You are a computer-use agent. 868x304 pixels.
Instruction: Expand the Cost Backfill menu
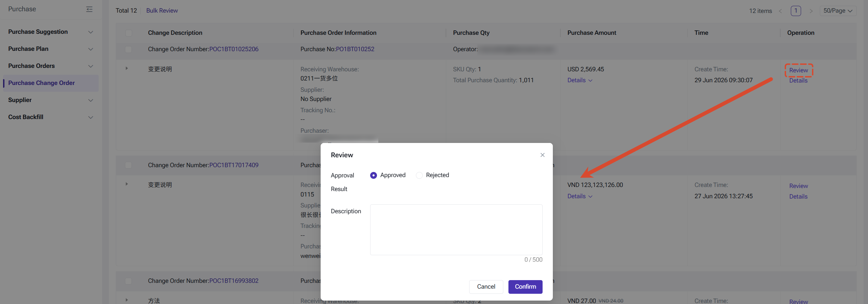point(51,117)
